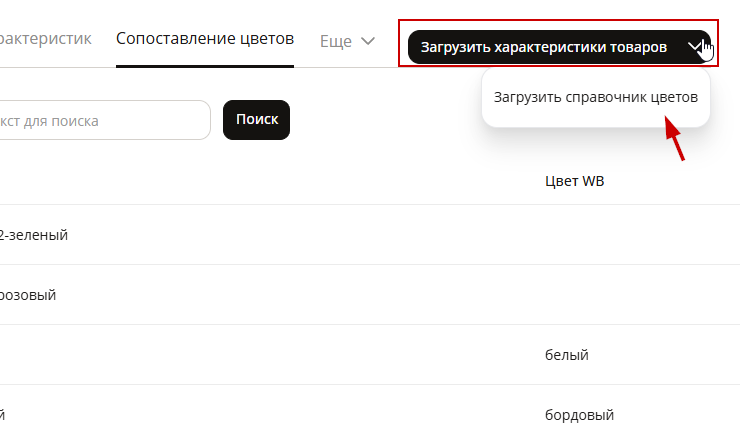This screenshot has width=740, height=437.
Task: Open dropdown arrow on Загрузить характеристики товаров
Action: 695,47
